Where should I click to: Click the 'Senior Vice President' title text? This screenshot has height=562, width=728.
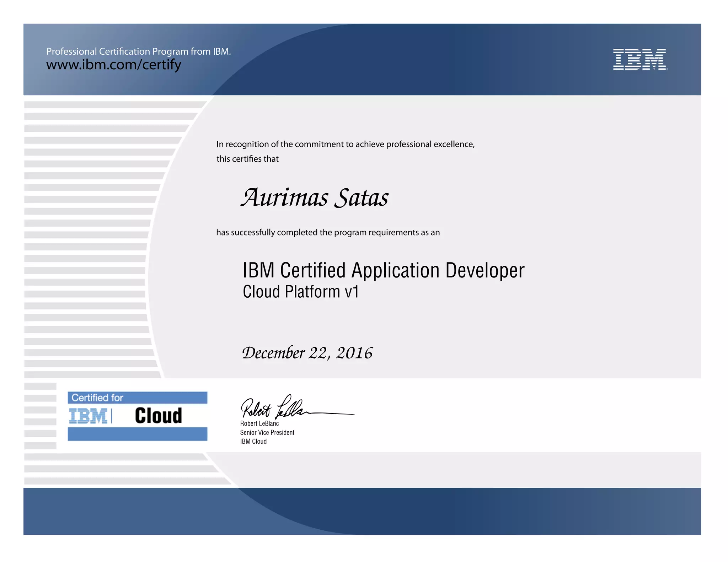pos(267,432)
